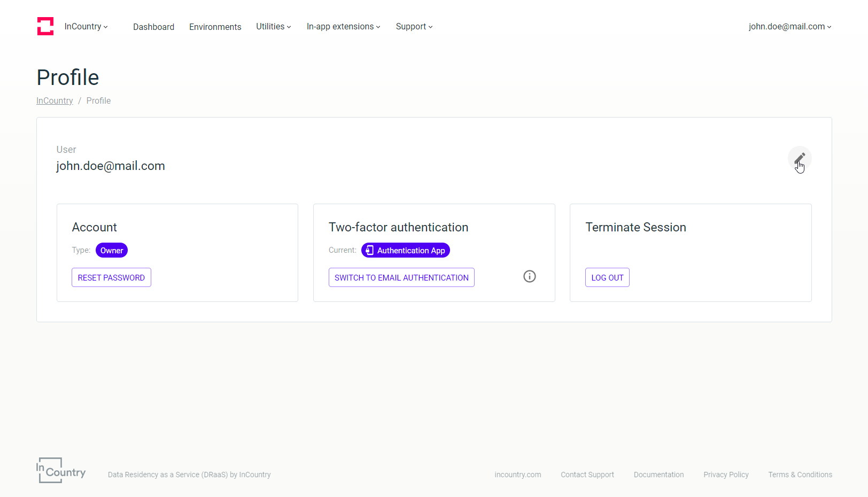The width and height of the screenshot is (868, 497).
Task: Click the Terminate Session card title
Action: (636, 227)
